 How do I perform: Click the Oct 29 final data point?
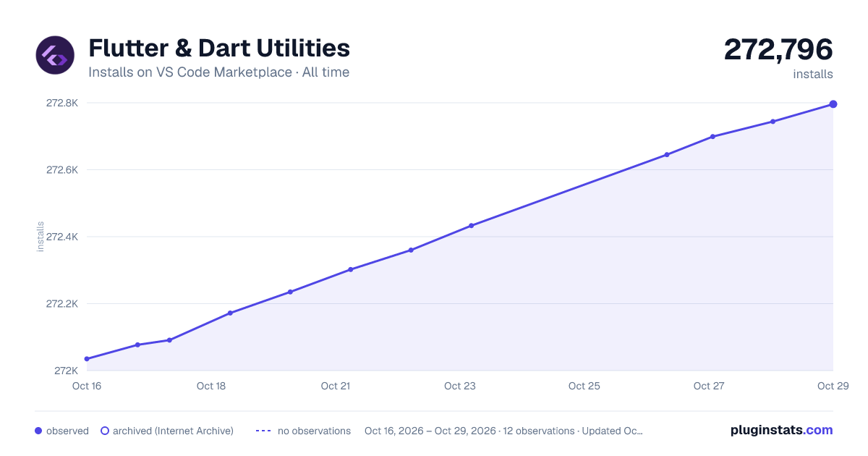tap(833, 104)
